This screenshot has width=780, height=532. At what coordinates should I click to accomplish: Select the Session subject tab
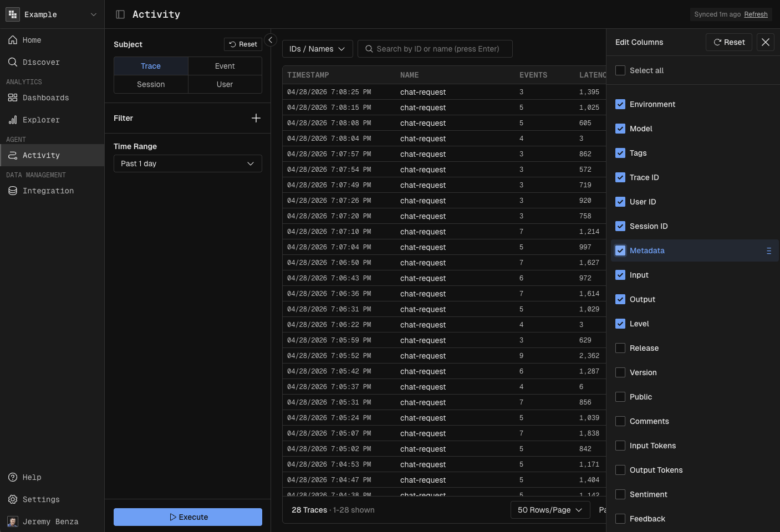point(151,85)
